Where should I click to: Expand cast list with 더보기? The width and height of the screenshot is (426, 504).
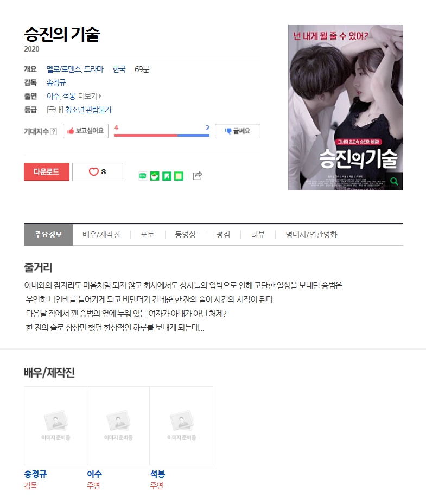point(90,96)
